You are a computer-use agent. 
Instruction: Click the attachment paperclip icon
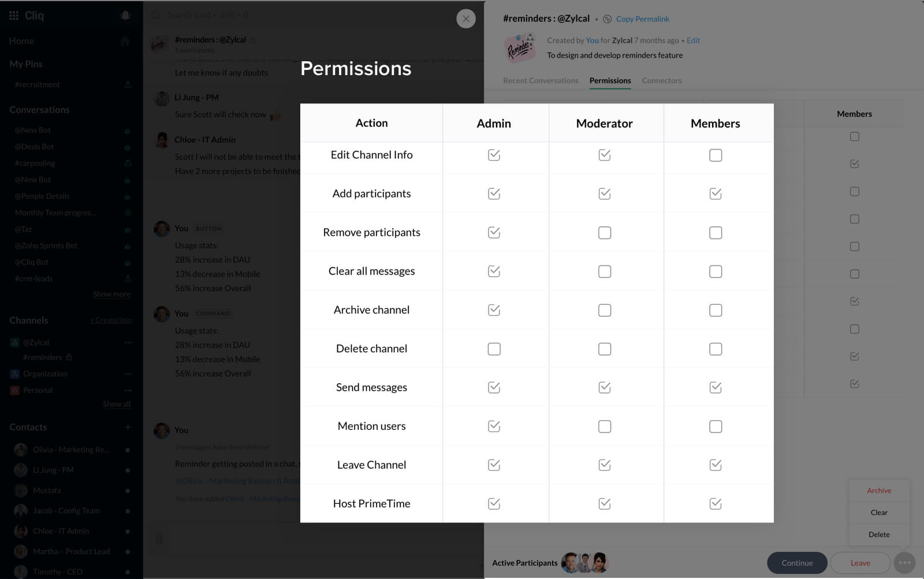(x=159, y=539)
